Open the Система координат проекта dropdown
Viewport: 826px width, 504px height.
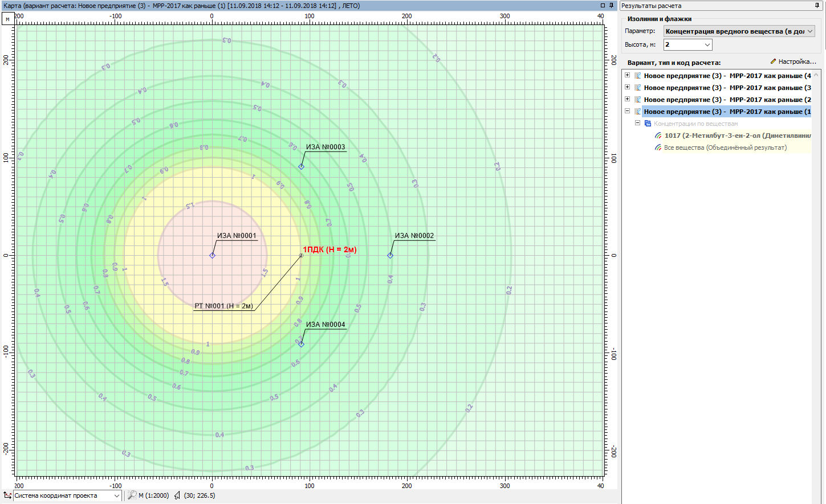point(117,495)
